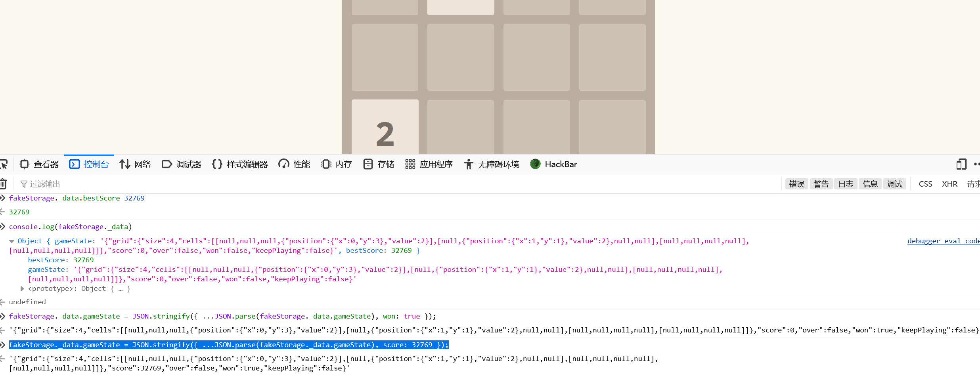Click the storage database icon

point(368,164)
